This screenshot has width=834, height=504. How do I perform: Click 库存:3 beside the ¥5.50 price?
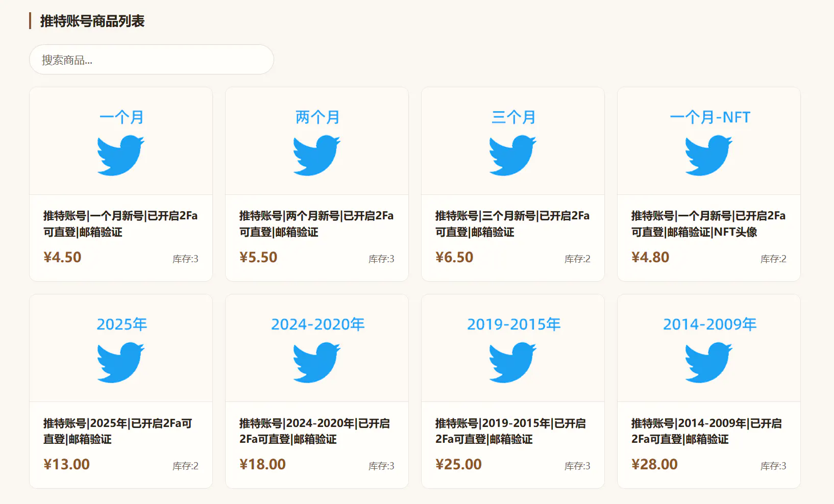[381, 259]
